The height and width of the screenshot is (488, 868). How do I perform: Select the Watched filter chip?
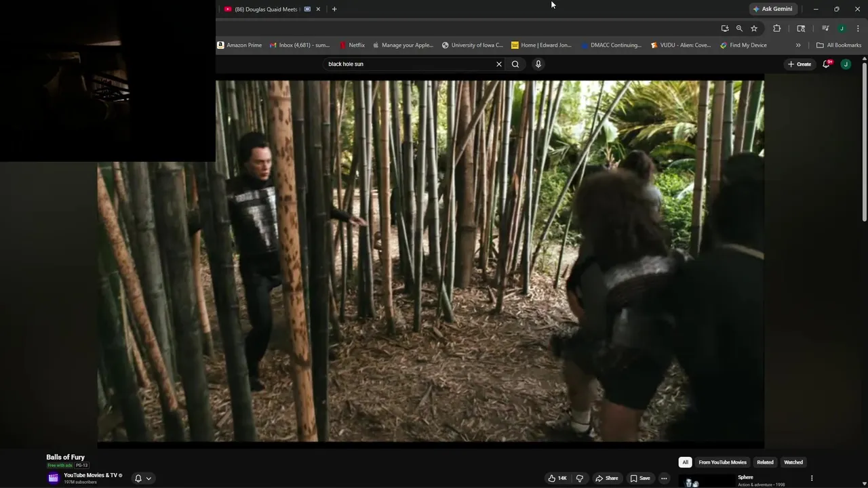[x=793, y=462]
